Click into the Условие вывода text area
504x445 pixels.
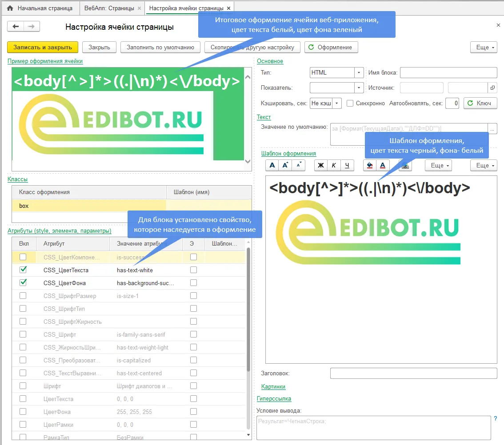pyautogui.click(x=374, y=428)
